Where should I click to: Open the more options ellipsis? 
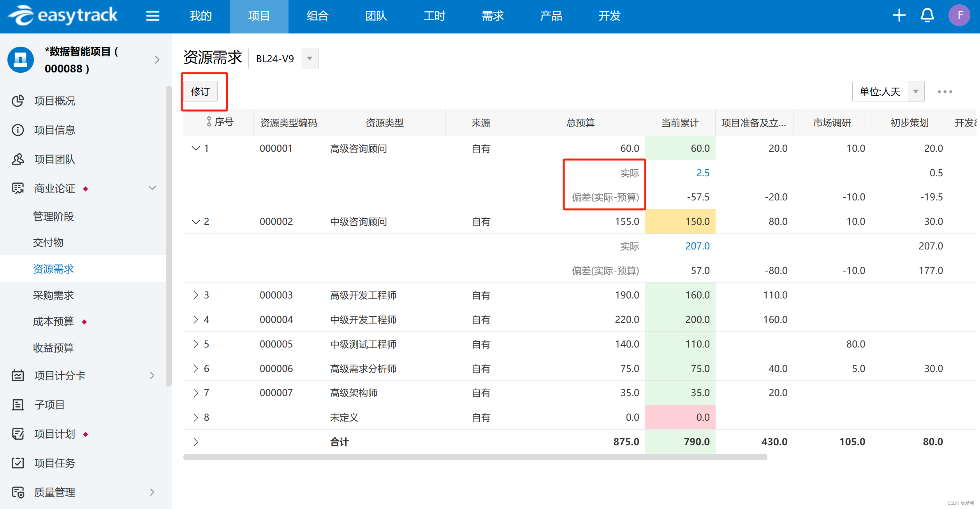(945, 92)
